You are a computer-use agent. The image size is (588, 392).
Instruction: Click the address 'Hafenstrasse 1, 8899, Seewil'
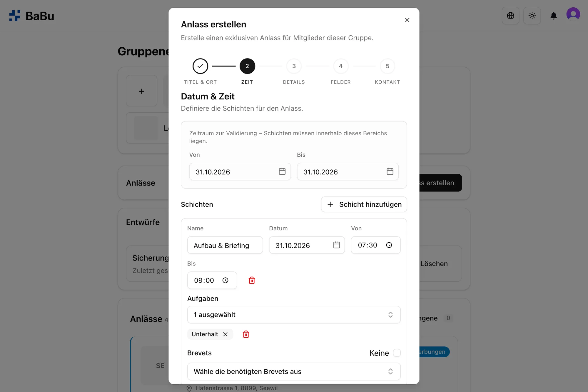(x=236, y=388)
